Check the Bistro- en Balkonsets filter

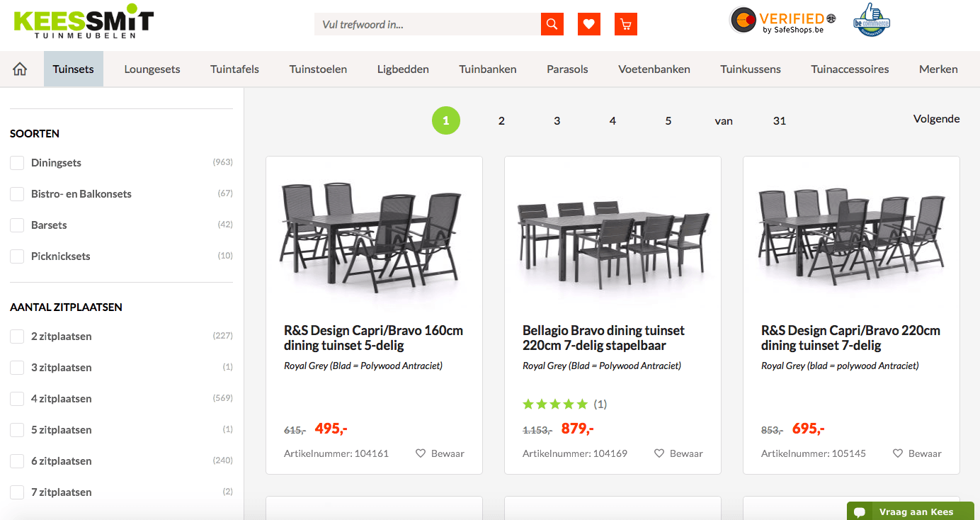click(x=17, y=194)
